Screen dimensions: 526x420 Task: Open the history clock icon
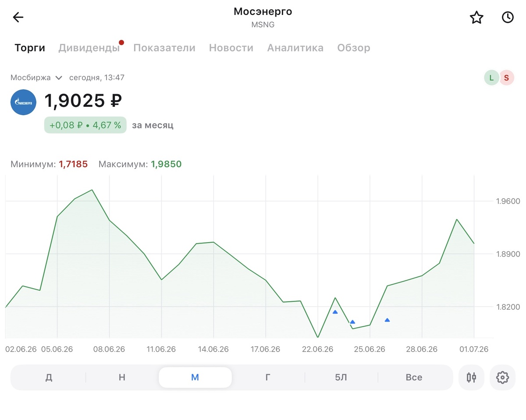(508, 18)
